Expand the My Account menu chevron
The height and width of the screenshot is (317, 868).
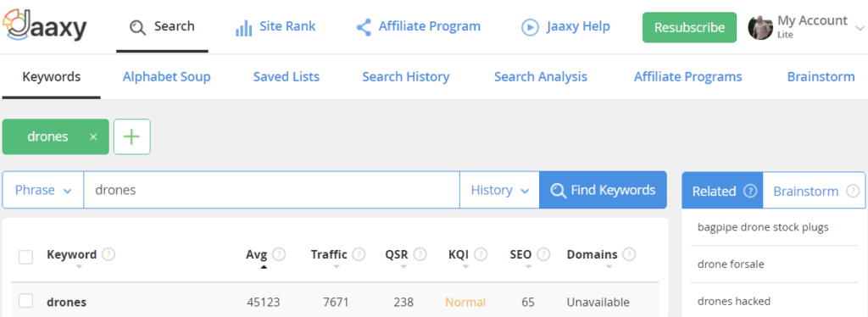[x=860, y=28]
